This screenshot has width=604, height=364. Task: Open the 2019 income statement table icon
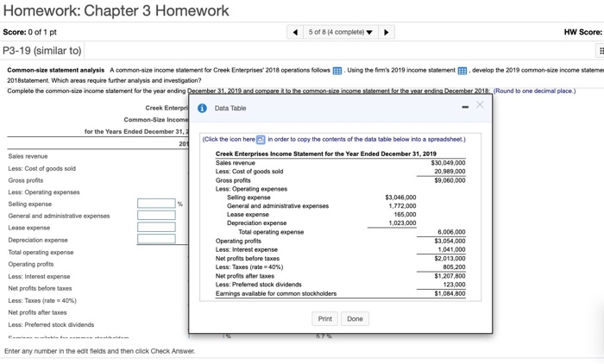[x=462, y=71]
